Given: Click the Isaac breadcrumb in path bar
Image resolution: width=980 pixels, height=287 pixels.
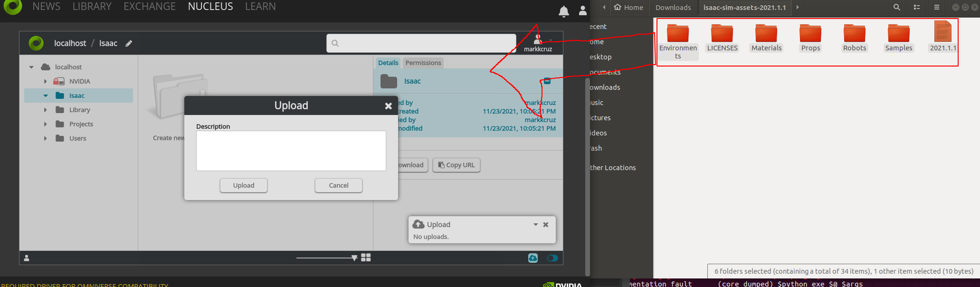Looking at the screenshot, I should 108,43.
